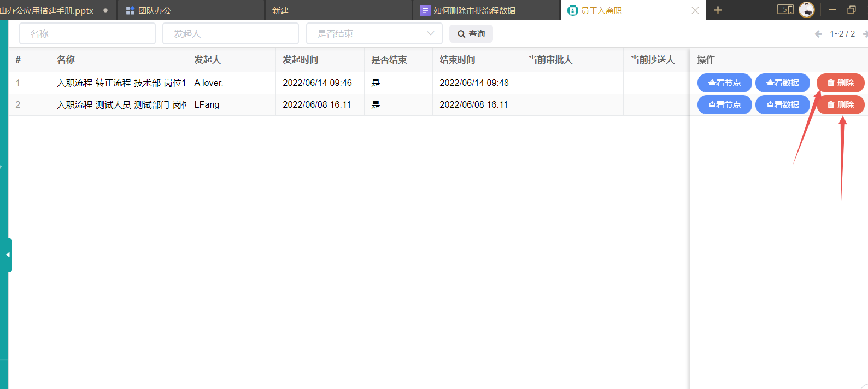Switch to the 新建 tab
This screenshot has height=389, width=868.
339,10
